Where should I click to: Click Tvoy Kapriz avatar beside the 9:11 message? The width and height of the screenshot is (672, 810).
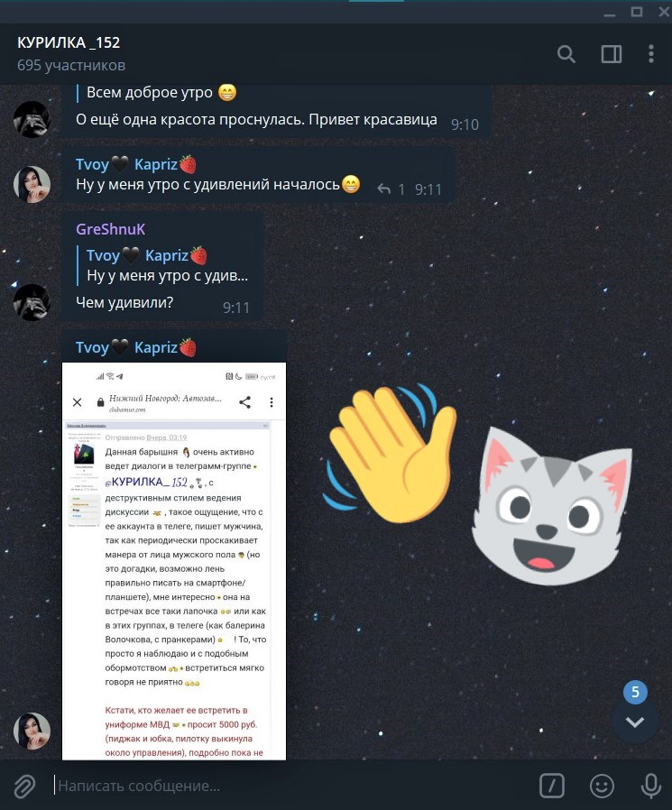[x=32, y=184]
